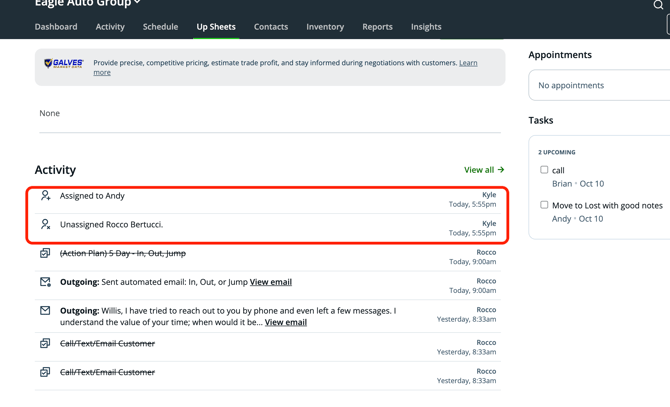Click the Assigned to Andy entry text
Viewport: 670px width, 407px height.
[x=92, y=196]
